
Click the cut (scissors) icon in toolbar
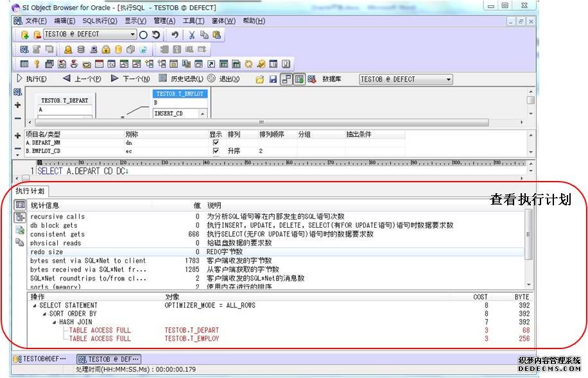191,35
